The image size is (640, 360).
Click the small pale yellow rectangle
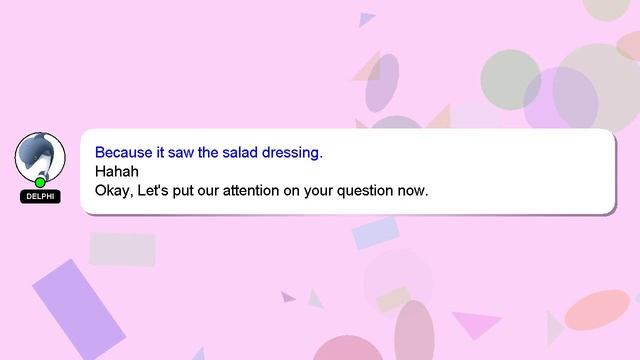[x=394, y=299]
